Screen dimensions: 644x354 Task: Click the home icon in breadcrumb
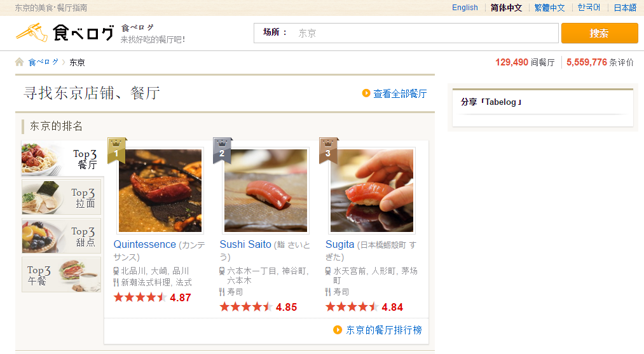pos(19,62)
